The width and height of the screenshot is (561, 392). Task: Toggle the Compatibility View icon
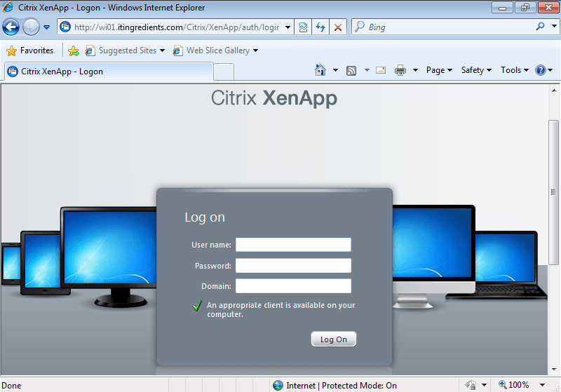(303, 27)
